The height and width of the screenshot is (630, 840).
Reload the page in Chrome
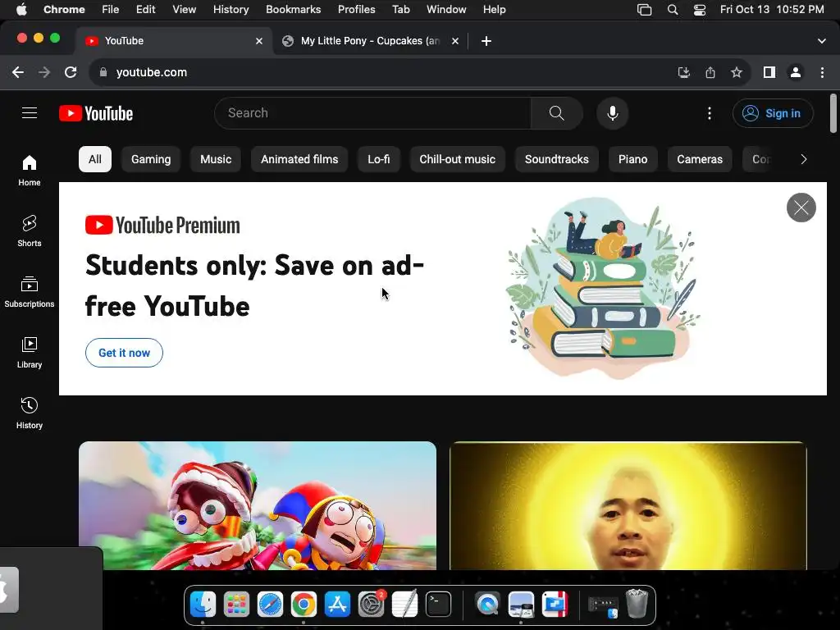(71, 72)
